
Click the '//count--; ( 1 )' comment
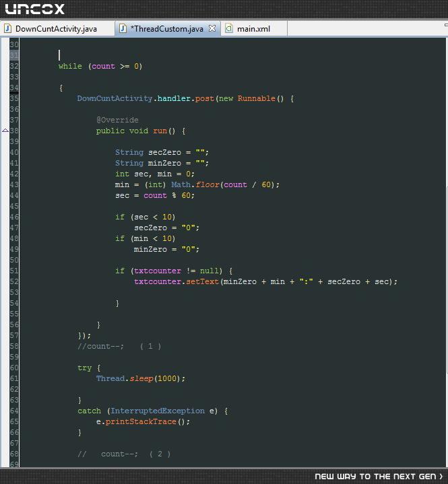pos(119,346)
